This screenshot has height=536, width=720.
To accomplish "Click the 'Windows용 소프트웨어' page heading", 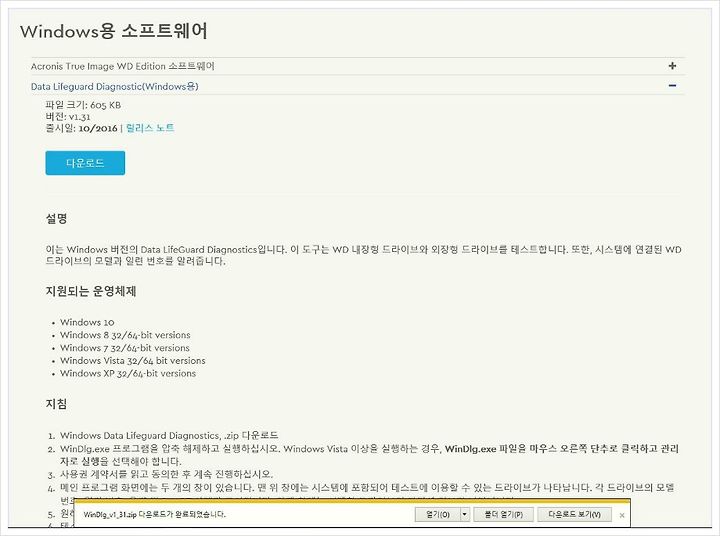I will 114,31.
